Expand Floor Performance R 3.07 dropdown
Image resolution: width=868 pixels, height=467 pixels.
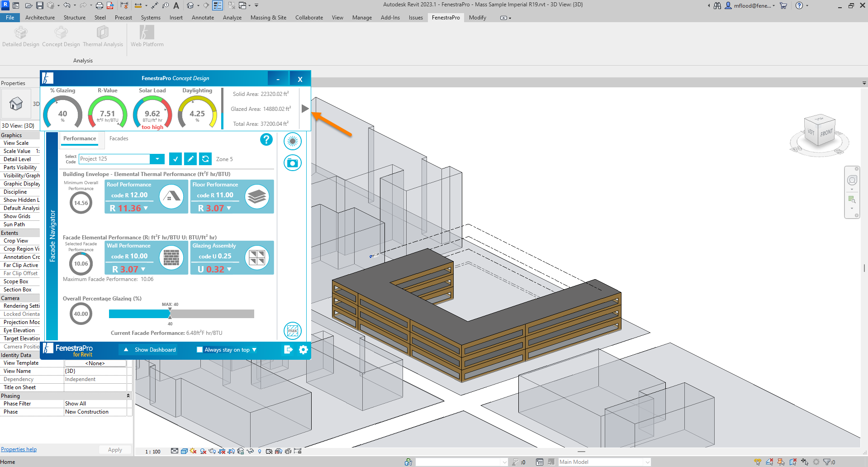pyautogui.click(x=229, y=208)
